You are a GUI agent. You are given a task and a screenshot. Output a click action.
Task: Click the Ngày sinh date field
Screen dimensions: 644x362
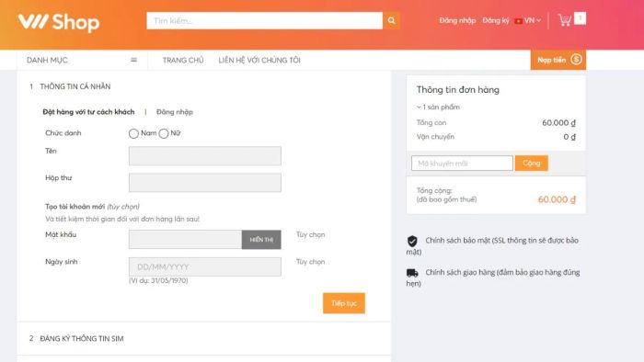(x=205, y=266)
